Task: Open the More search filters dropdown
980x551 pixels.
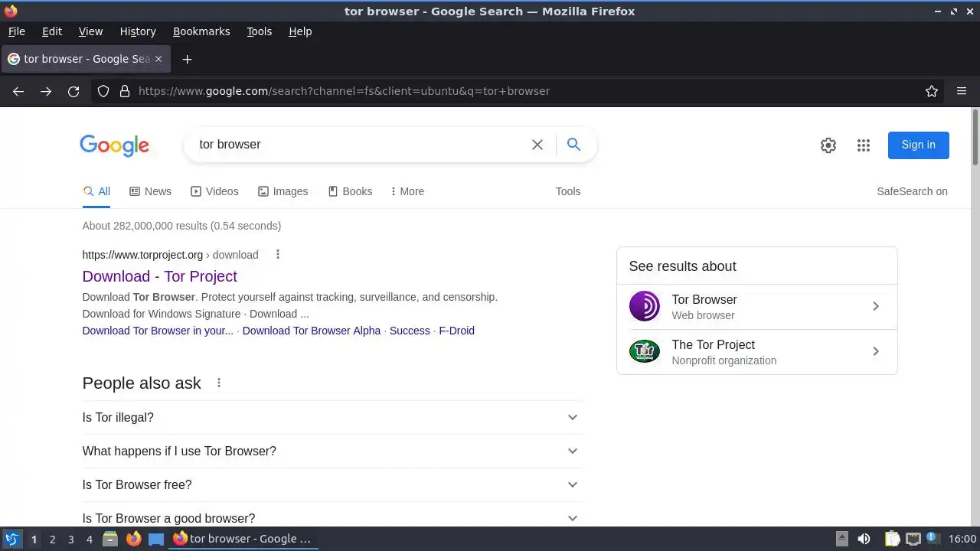Action: point(407,191)
